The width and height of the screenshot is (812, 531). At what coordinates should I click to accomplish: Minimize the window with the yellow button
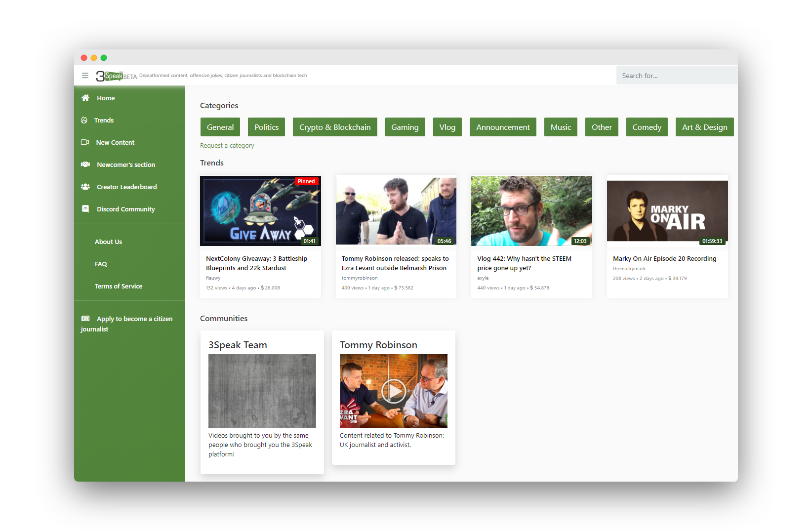(94, 58)
